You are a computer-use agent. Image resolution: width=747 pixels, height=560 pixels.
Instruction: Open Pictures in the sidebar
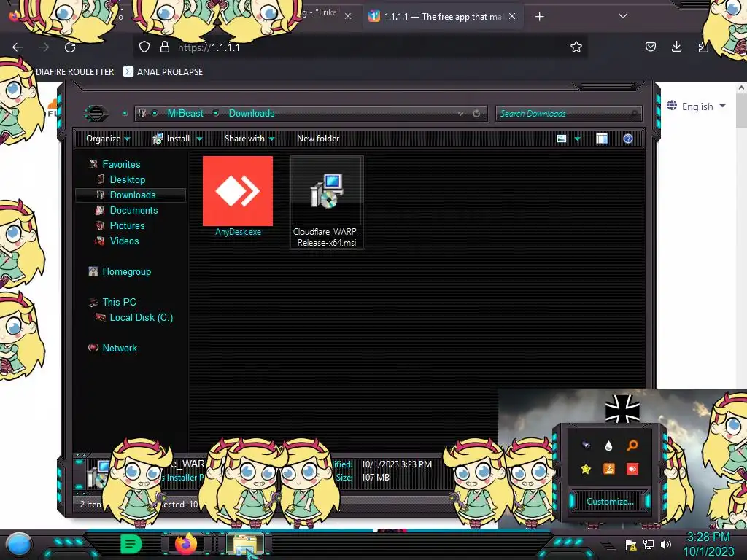[x=127, y=225]
